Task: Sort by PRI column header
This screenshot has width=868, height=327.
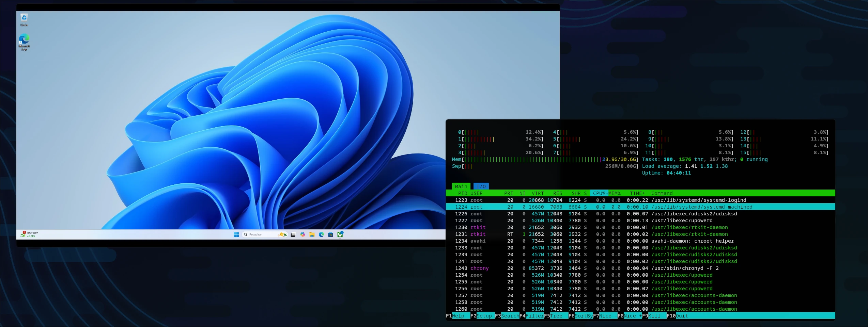Action: pos(509,193)
